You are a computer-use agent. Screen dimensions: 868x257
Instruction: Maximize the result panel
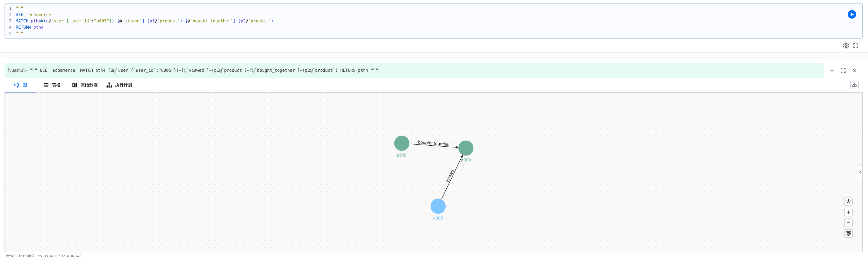pyautogui.click(x=843, y=70)
